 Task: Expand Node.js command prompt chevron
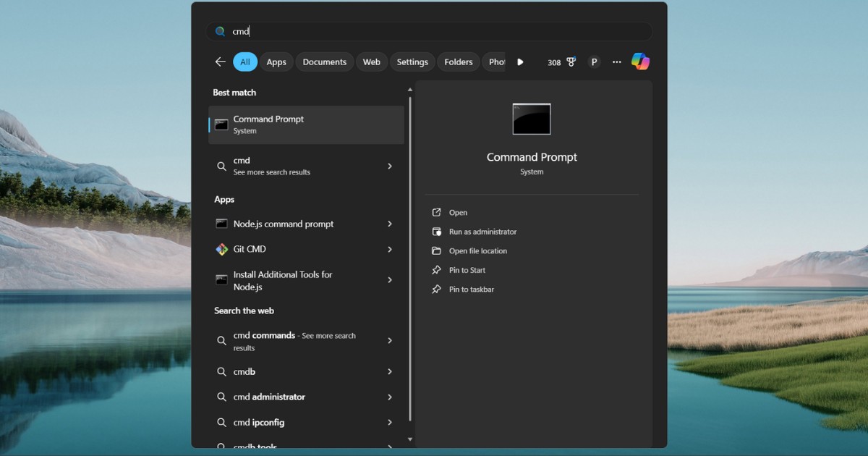[x=390, y=224]
